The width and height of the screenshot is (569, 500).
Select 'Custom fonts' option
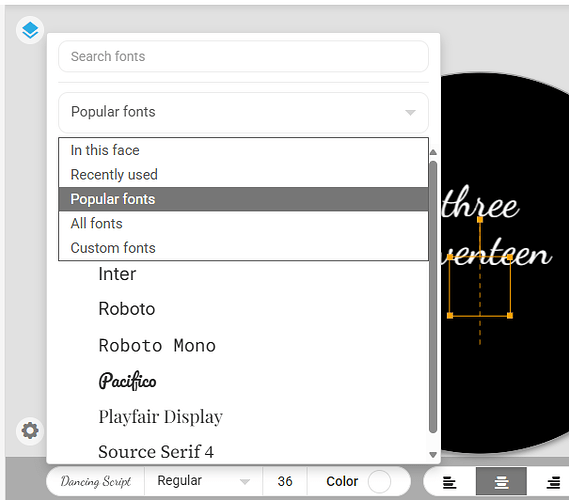pos(243,248)
